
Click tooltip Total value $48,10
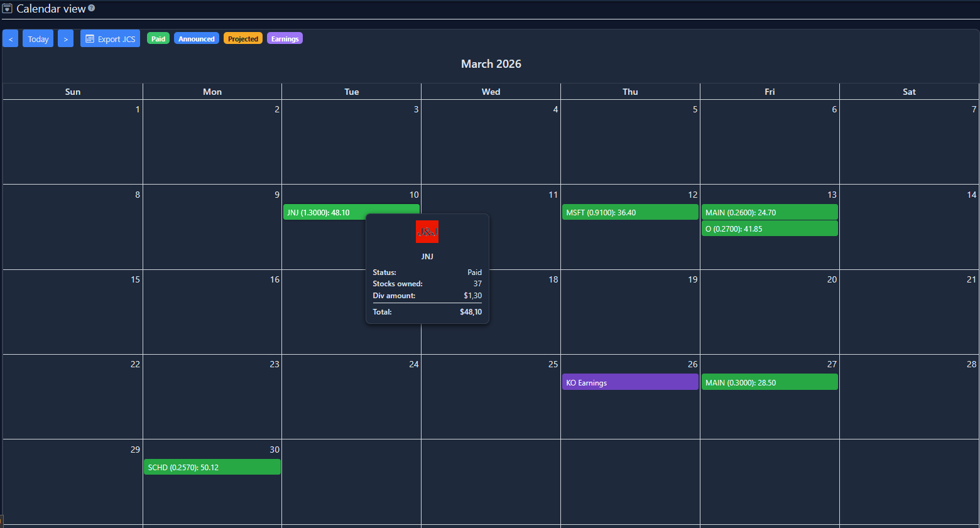(x=471, y=312)
